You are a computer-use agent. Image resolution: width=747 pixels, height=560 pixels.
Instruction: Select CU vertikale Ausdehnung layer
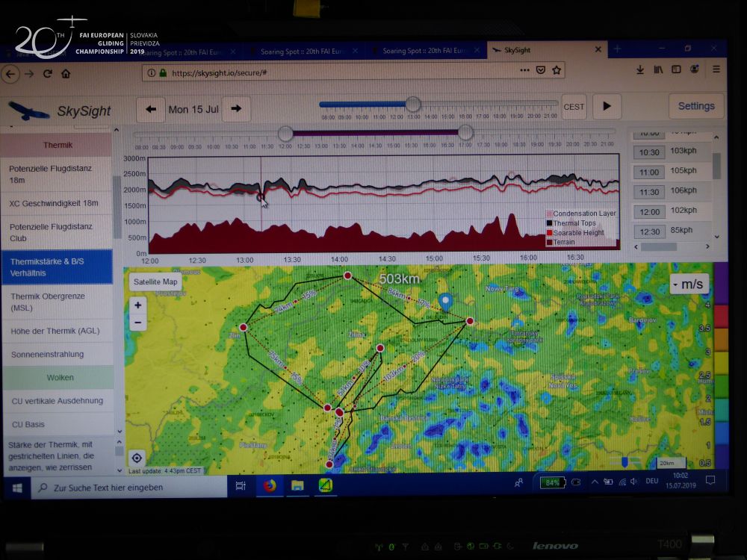58,401
